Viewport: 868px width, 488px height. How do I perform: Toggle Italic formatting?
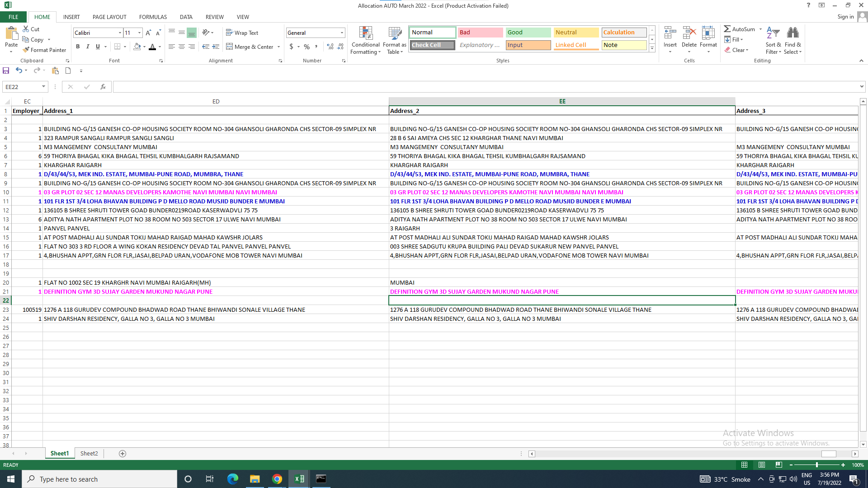(x=88, y=47)
